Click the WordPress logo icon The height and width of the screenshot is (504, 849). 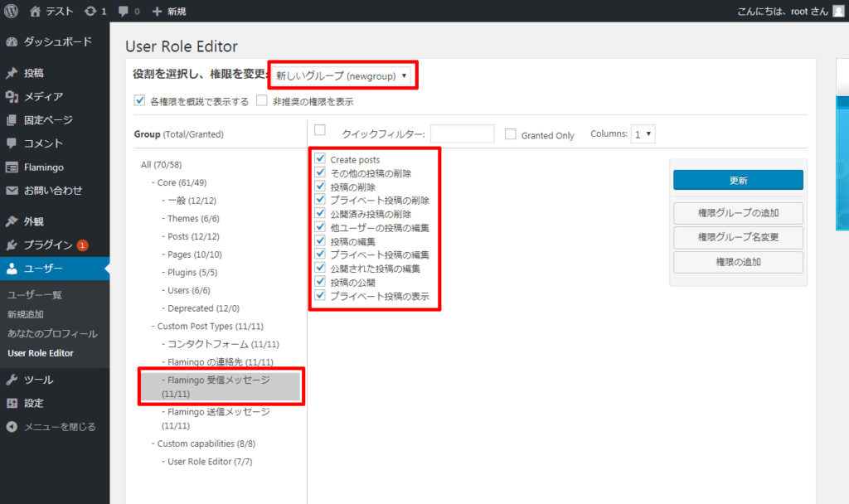pyautogui.click(x=12, y=11)
